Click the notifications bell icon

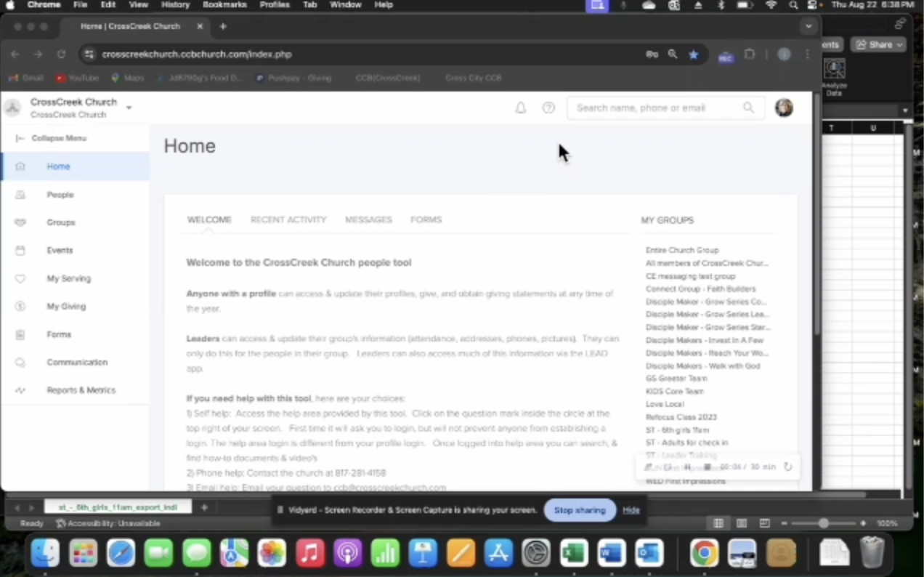click(520, 108)
